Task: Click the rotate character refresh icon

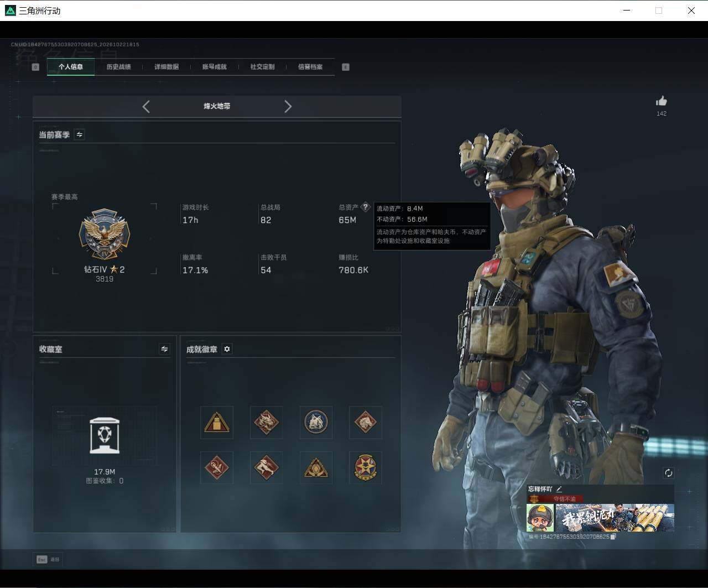Action: [668, 473]
